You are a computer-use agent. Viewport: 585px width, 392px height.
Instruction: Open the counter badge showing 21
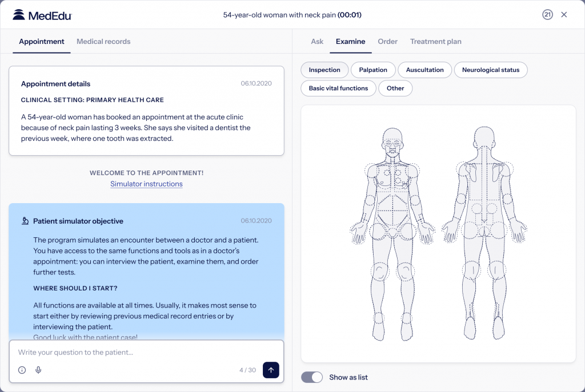click(547, 14)
